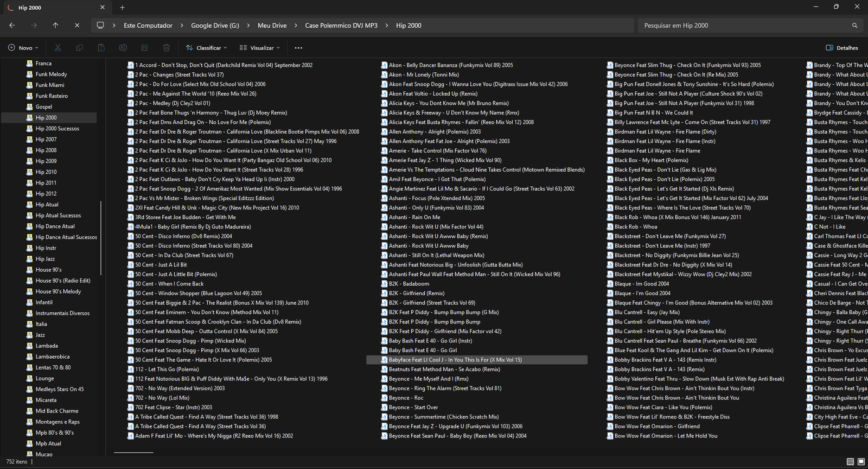Go up one folder level arrow

point(55,26)
